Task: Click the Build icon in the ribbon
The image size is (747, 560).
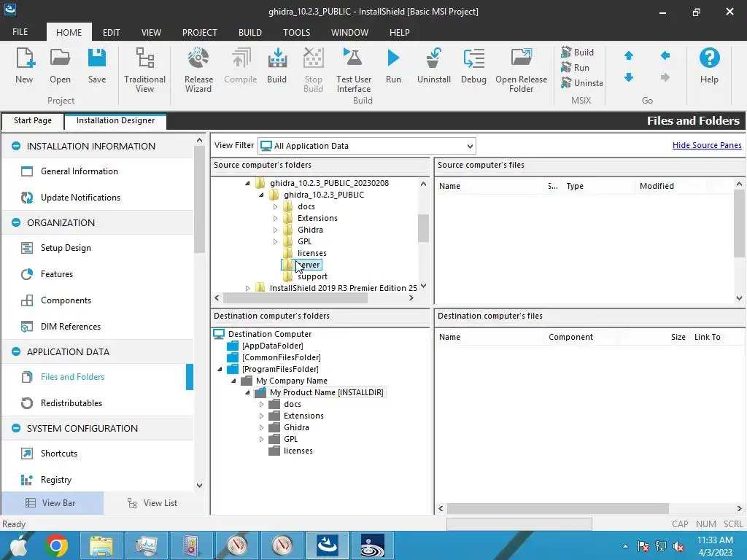Action: pyautogui.click(x=276, y=66)
